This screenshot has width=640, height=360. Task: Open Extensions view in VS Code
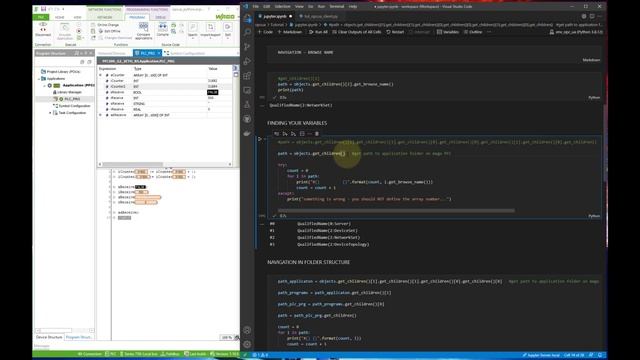[247, 76]
